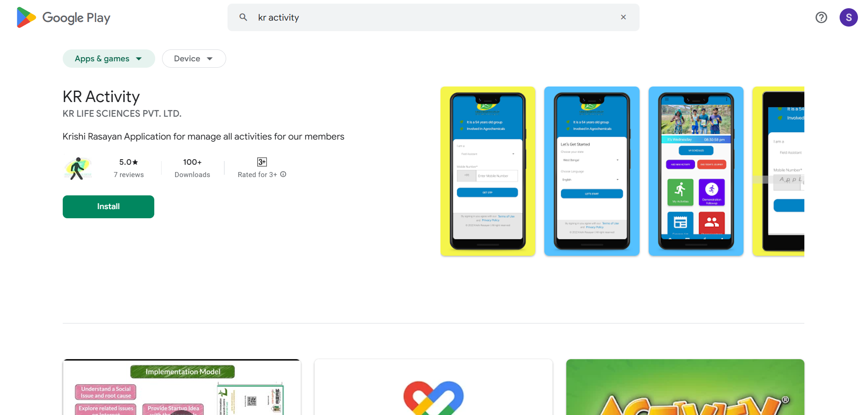This screenshot has height=415, width=868.
Task: Click the search magnifier icon
Action: 243,17
